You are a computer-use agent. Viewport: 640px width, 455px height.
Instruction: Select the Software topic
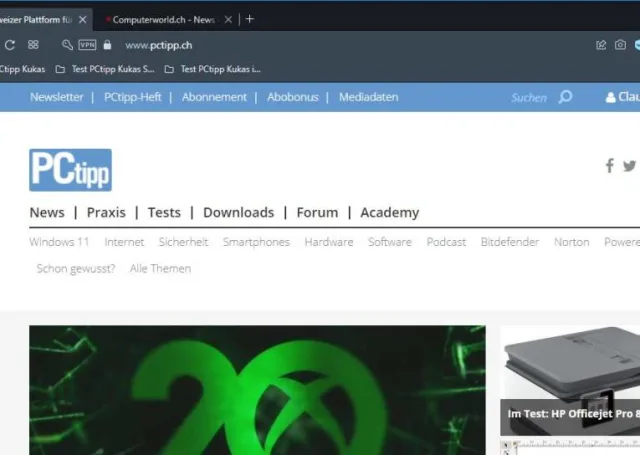coord(390,242)
